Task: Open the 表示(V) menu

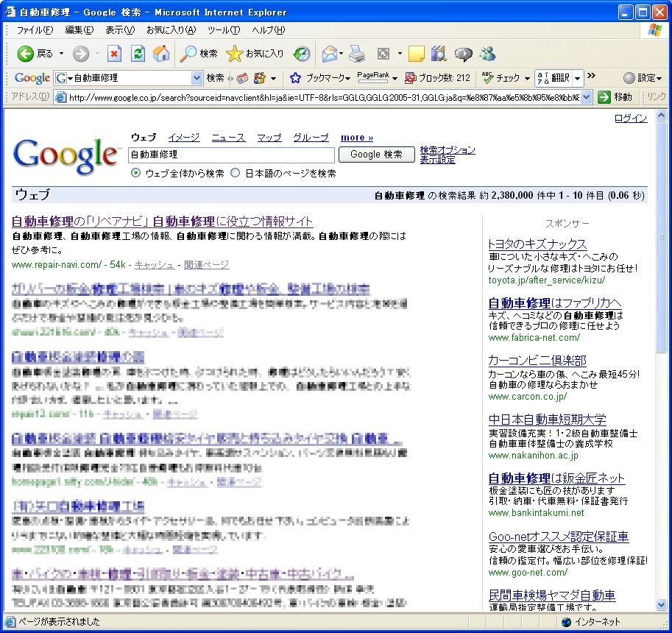Action: pyautogui.click(x=120, y=30)
